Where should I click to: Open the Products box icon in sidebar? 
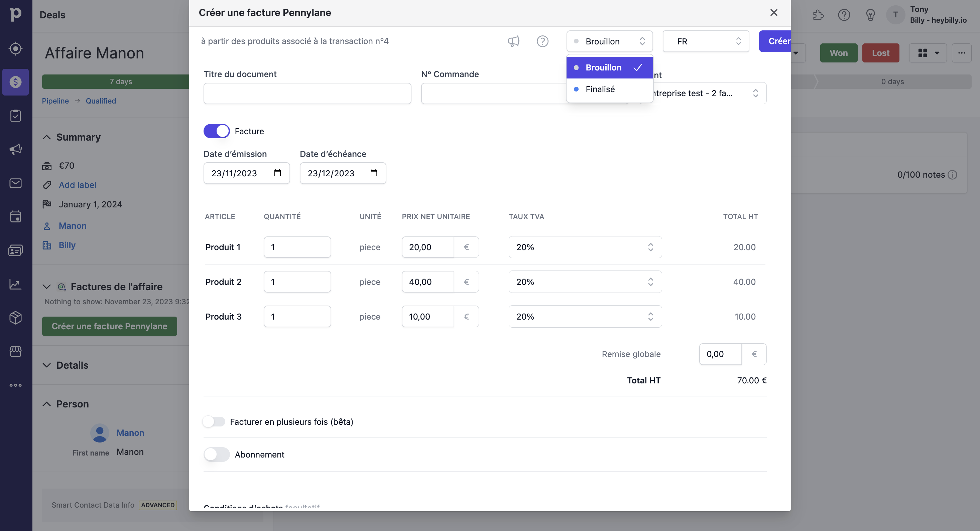point(16,318)
